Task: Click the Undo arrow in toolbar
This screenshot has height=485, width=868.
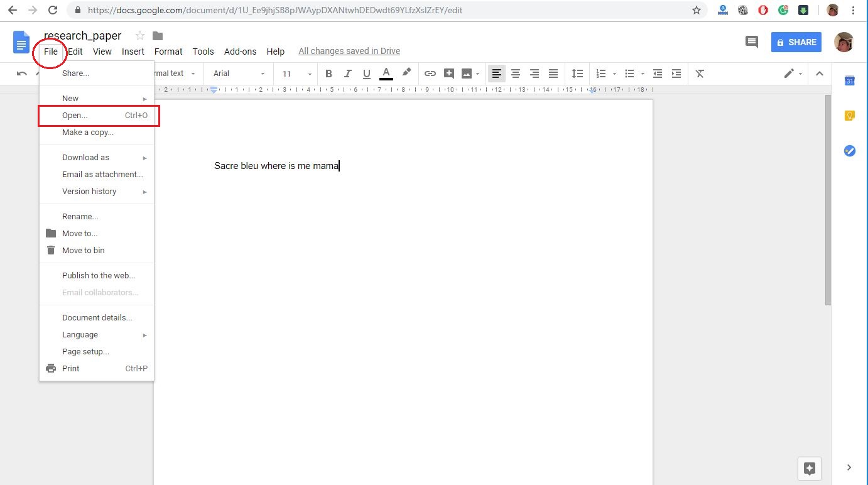Action: 22,74
